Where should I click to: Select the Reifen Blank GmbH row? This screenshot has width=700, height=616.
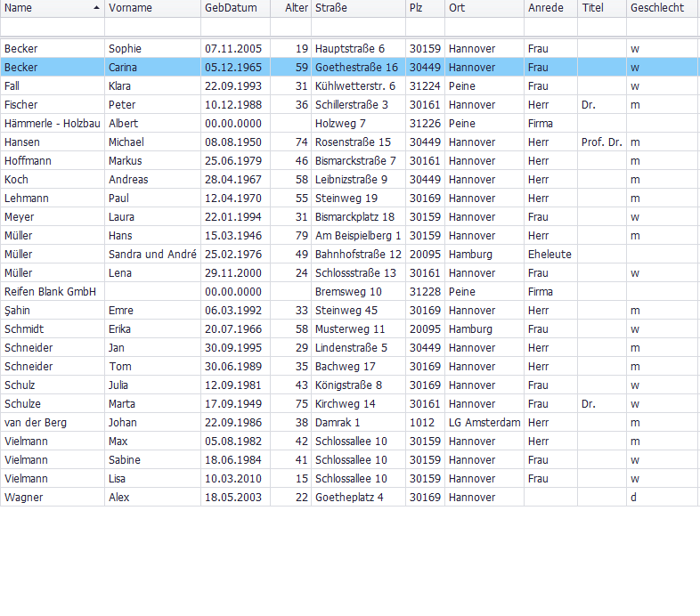tap(53, 292)
